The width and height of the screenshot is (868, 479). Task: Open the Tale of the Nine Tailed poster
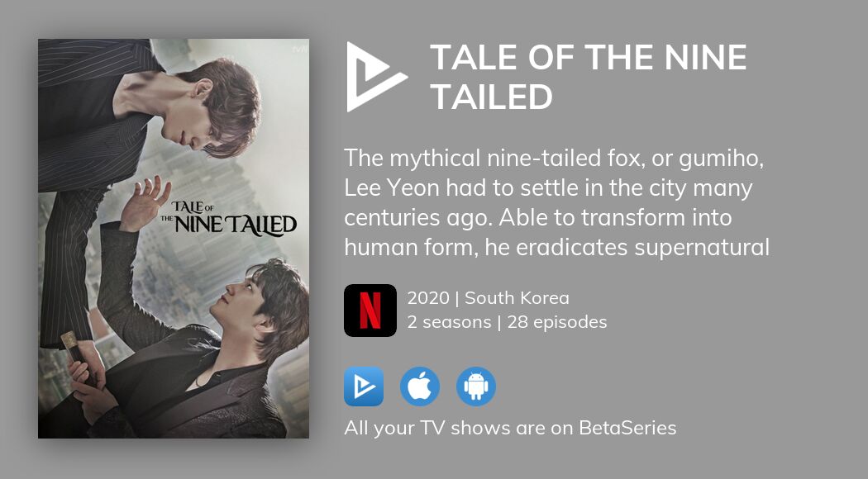coord(174,239)
